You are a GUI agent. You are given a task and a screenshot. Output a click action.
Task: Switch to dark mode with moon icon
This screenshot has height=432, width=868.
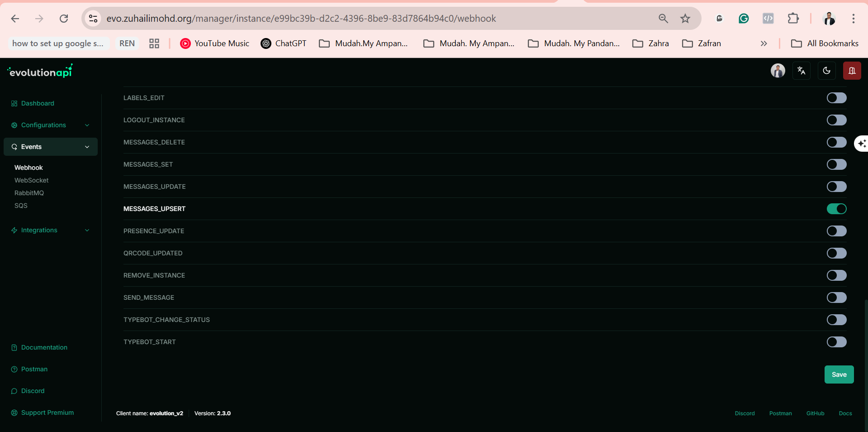click(826, 71)
